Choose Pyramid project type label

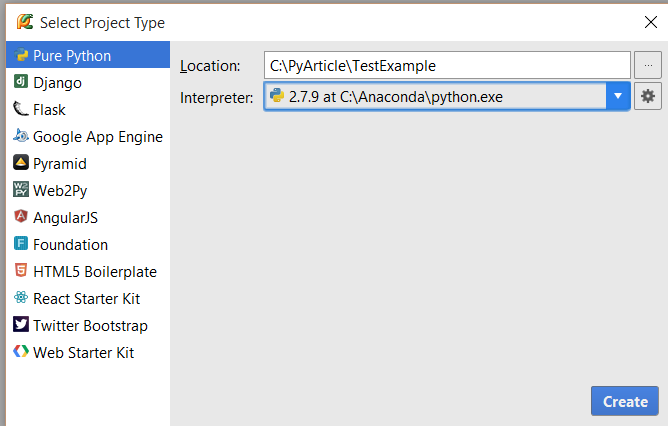click(60, 164)
